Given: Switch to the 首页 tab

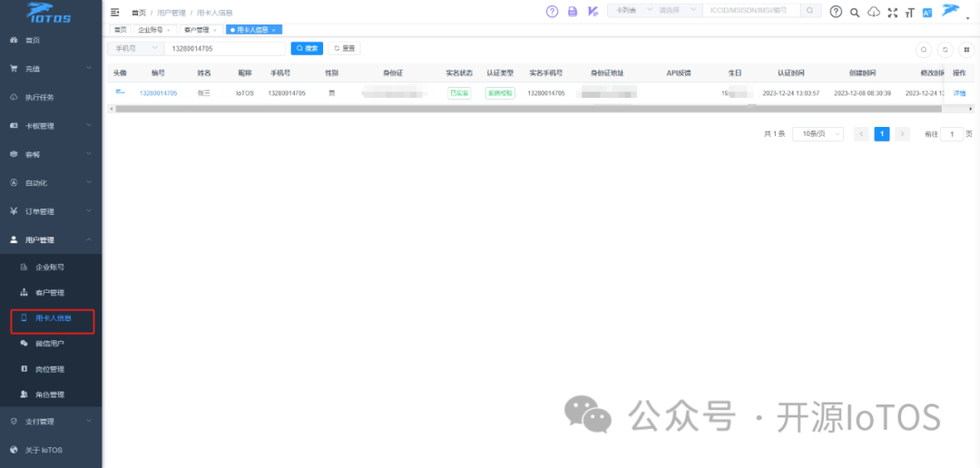Looking at the screenshot, I should coord(119,29).
